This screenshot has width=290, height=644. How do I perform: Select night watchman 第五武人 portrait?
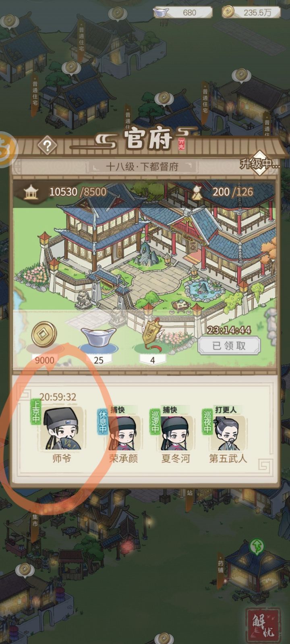pyautogui.click(x=228, y=433)
